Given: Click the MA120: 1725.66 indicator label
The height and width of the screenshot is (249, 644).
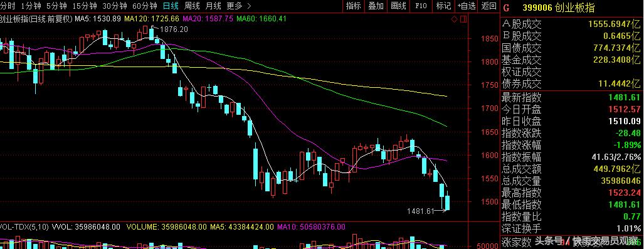Looking at the screenshot, I should (151, 19).
